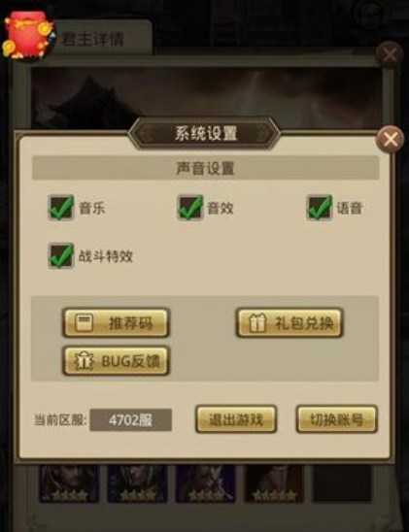Turn off 战斗特效 battle effects checkbox
Image resolution: width=409 pixels, height=532 pixels.
pos(61,256)
